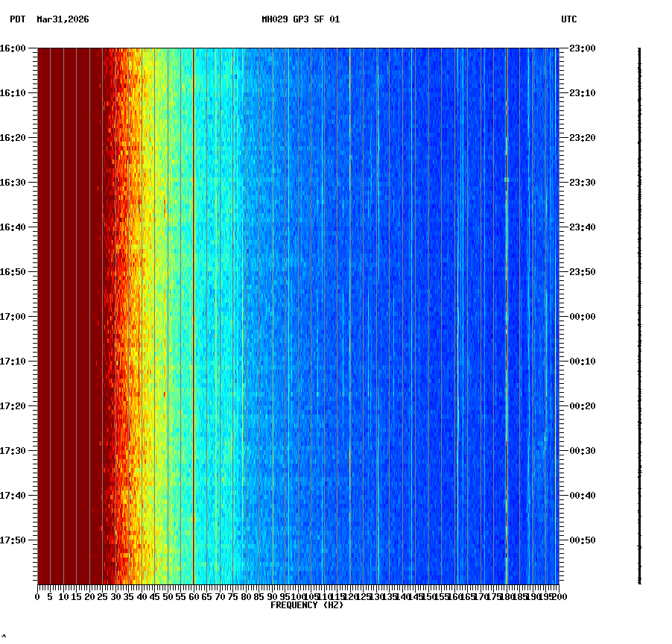Screen dimensions: 672x644
Task: Select the 16:00 PDT time marker
Action: coord(13,47)
